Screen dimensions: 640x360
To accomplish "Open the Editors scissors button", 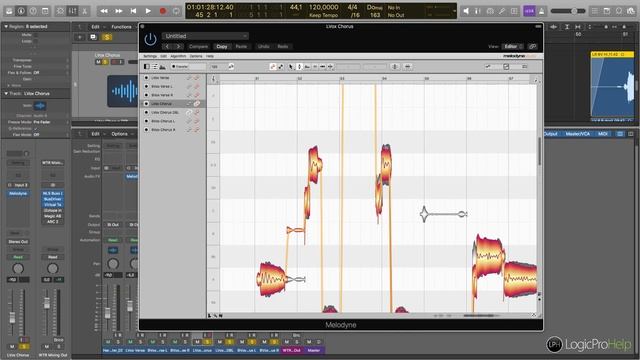I will [x=84, y=11].
